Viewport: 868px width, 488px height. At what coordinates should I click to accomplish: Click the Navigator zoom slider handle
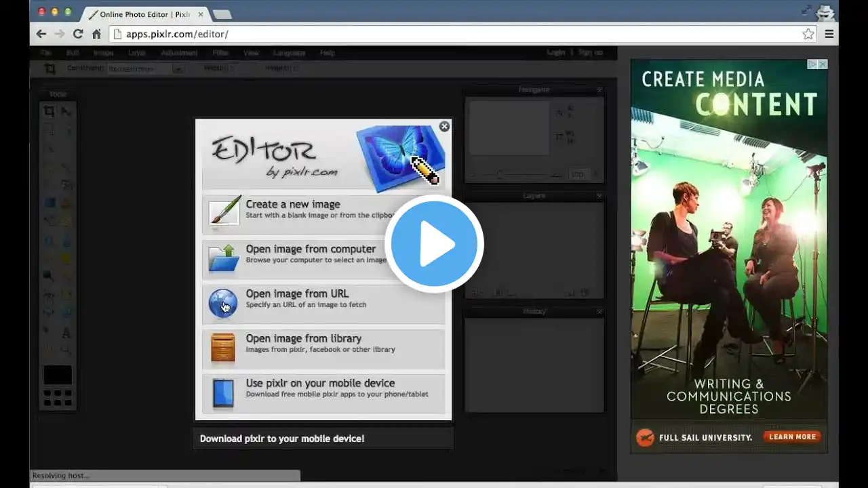pyautogui.click(x=500, y=175)
